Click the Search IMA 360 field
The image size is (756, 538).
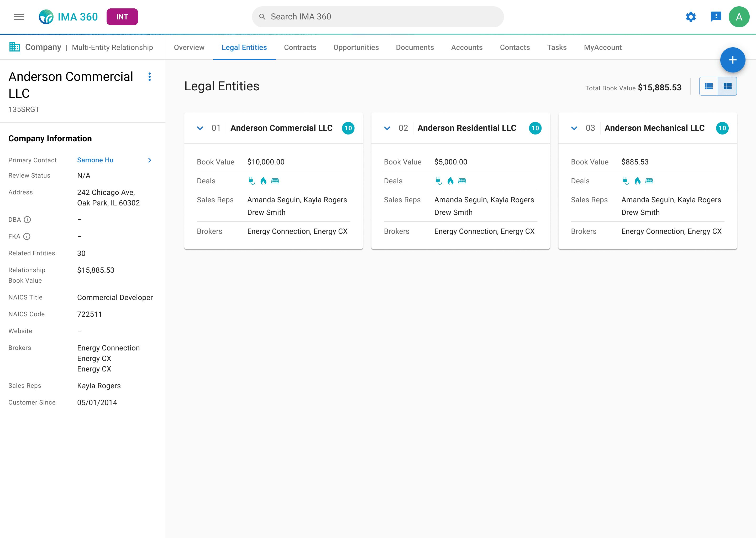[x=377, y=17]
